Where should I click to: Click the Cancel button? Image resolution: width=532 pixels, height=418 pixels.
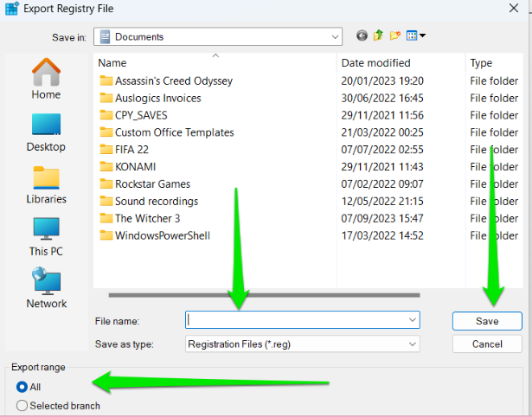(487, 344)
